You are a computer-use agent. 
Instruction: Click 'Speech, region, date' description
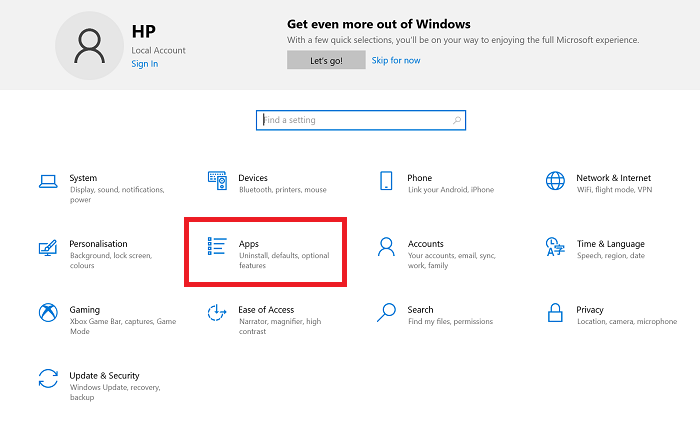coord(611,255)
